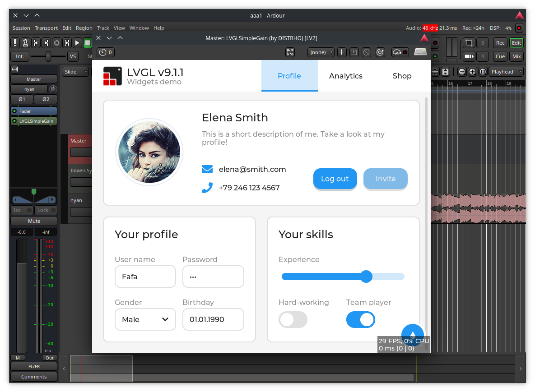Add a new plugin preset with plus icon
535x392 pixels.
coord(342,52)
